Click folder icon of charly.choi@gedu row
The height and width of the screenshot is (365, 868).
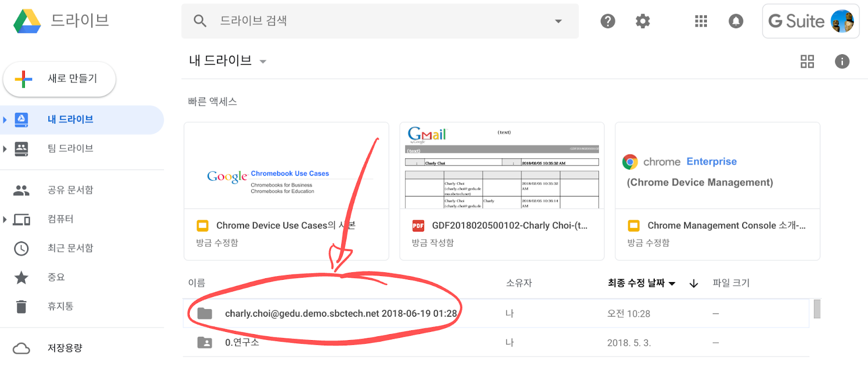(205, 313)
